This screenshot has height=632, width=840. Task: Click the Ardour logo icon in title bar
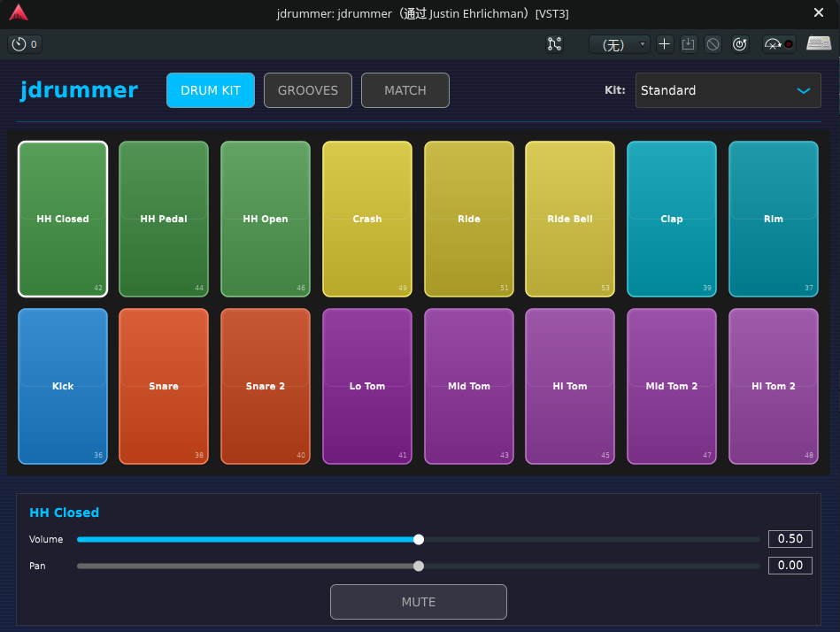pos(19,12)
